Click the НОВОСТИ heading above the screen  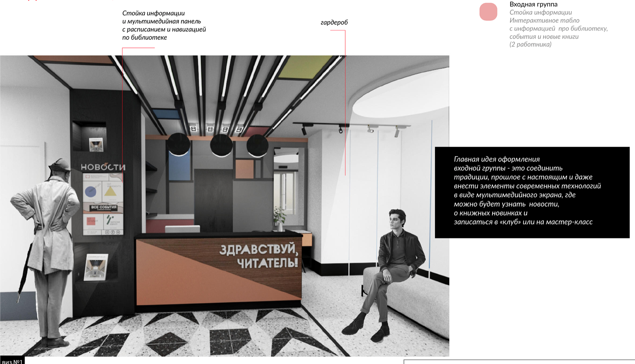(x=103, y=167)
